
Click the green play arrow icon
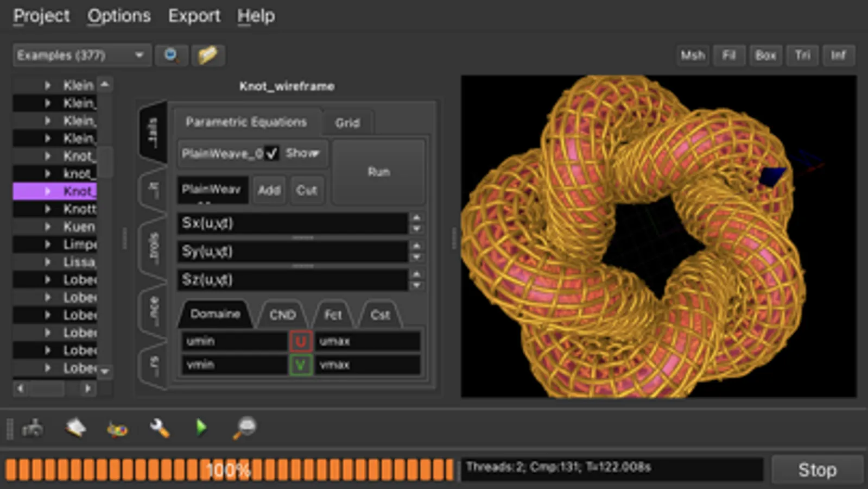(x=201, y=428)
